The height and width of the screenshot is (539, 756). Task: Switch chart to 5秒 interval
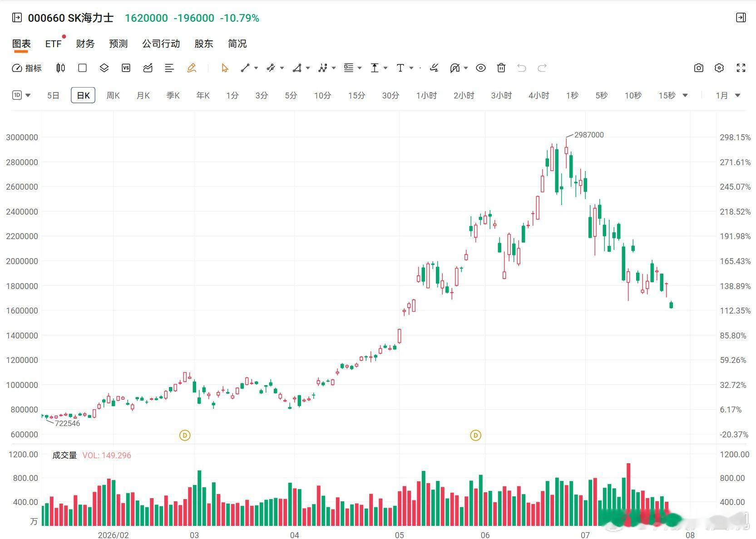[601, 95]
